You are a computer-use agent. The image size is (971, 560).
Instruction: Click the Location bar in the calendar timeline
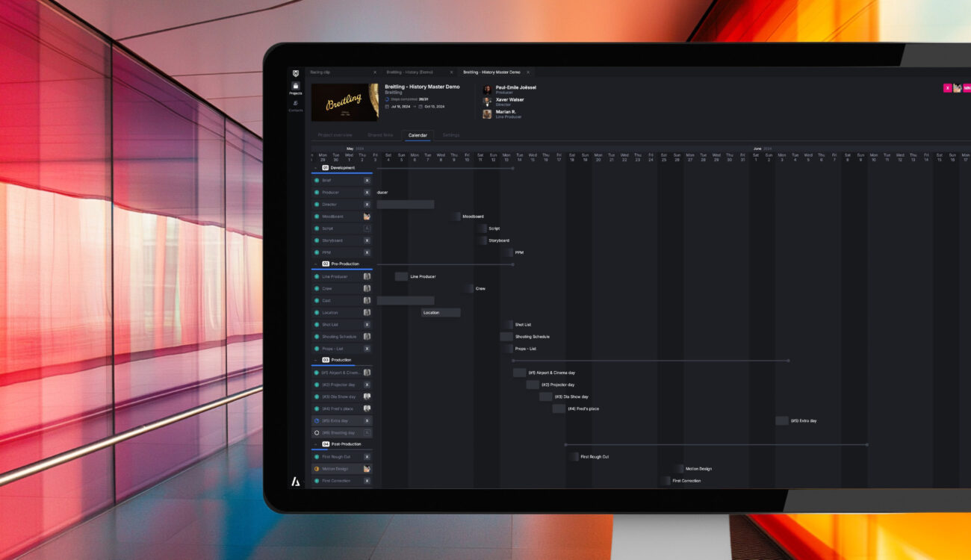pos(441,313)
